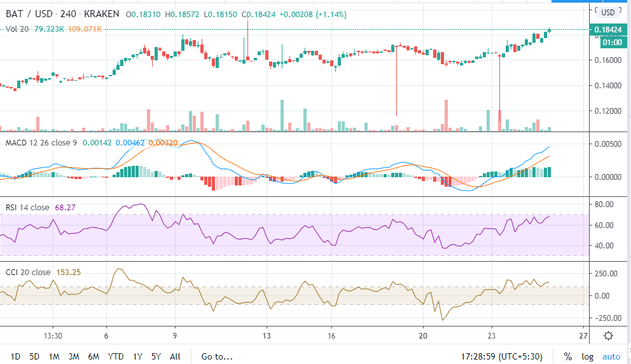Switch chart range to 3M
The image size is (631, 364).
point(74,357)
